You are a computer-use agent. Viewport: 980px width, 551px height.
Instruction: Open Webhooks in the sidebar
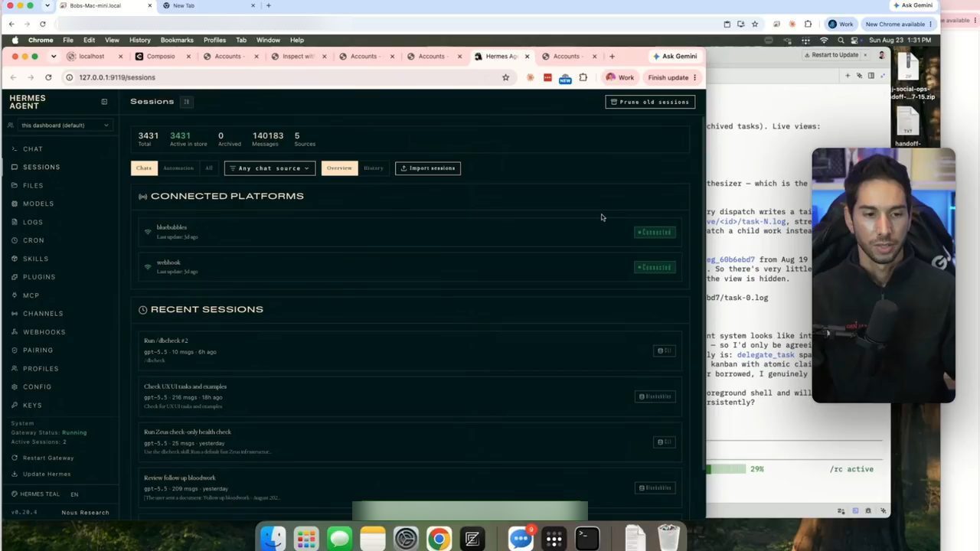(x=44, y=332)
